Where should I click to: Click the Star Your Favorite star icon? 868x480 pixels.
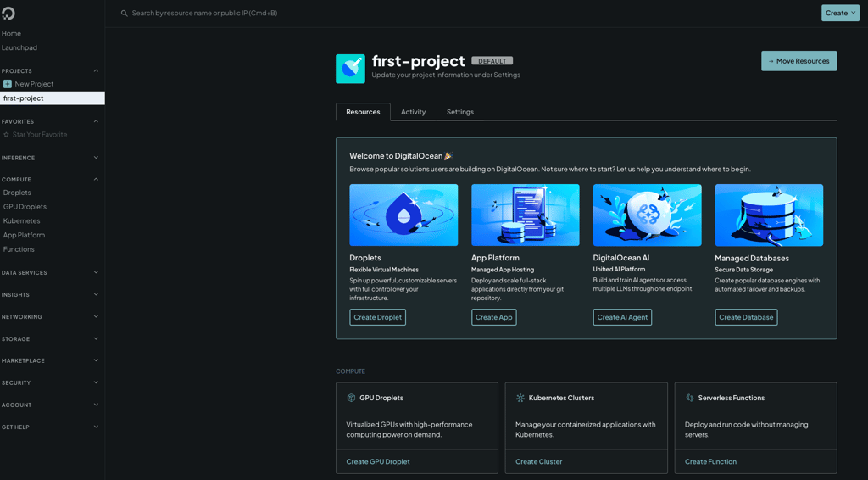click(x=6, y=135)
